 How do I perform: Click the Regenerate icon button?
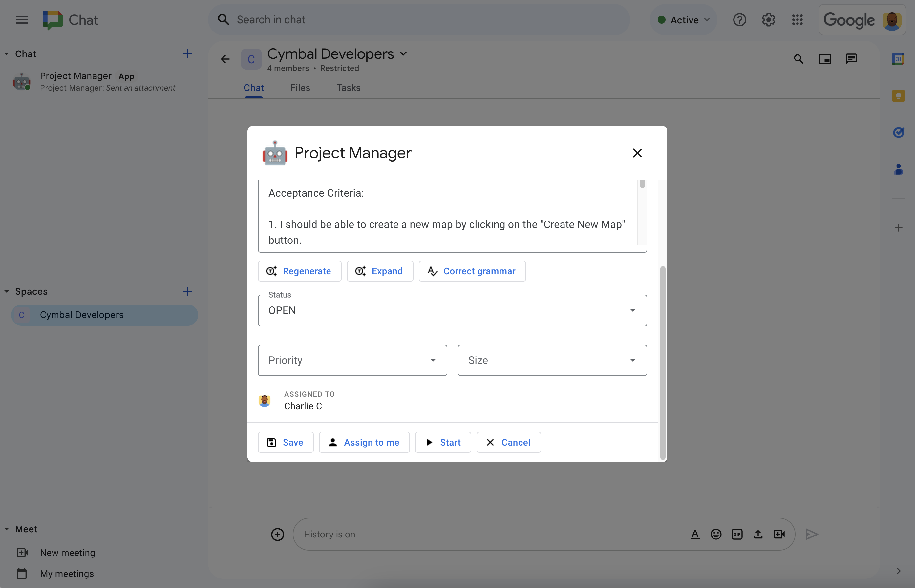click(271, 271)
